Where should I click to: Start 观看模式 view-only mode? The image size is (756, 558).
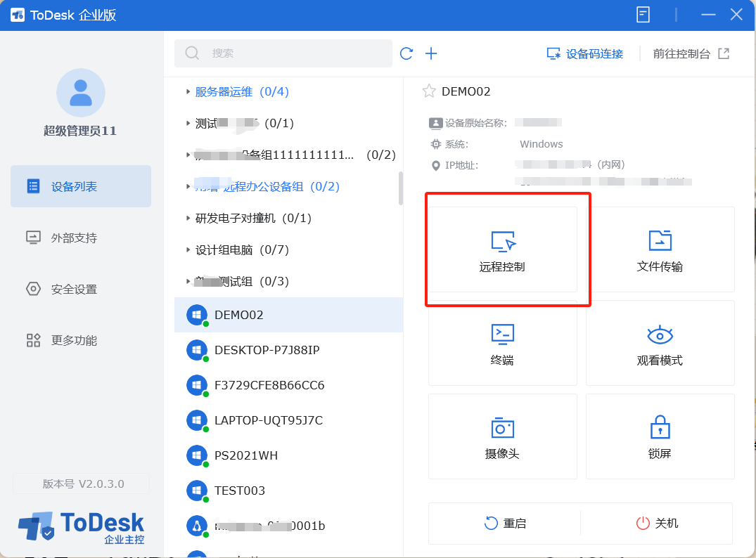coord(660,335)
